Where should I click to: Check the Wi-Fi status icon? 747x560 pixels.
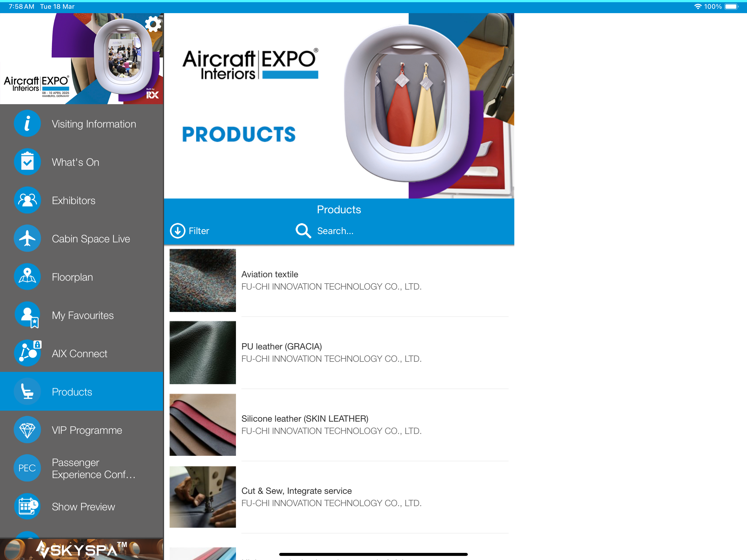(x=698, y=6)
